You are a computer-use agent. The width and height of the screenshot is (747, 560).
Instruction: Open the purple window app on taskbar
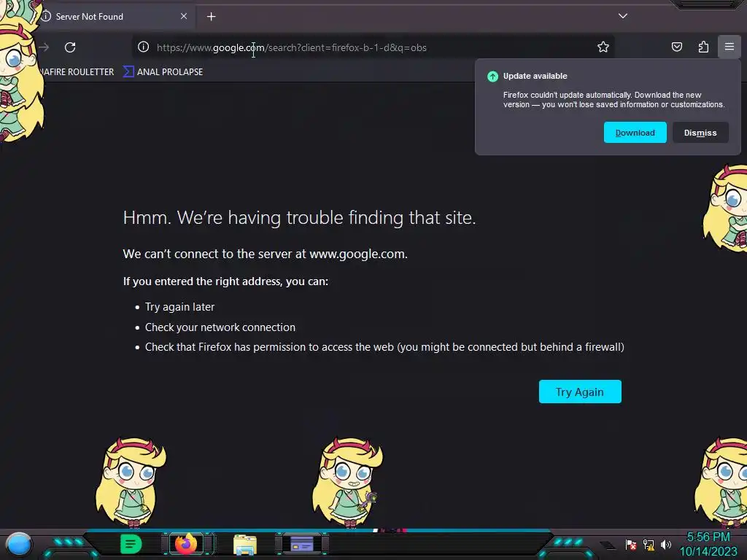tap(301, 544)
